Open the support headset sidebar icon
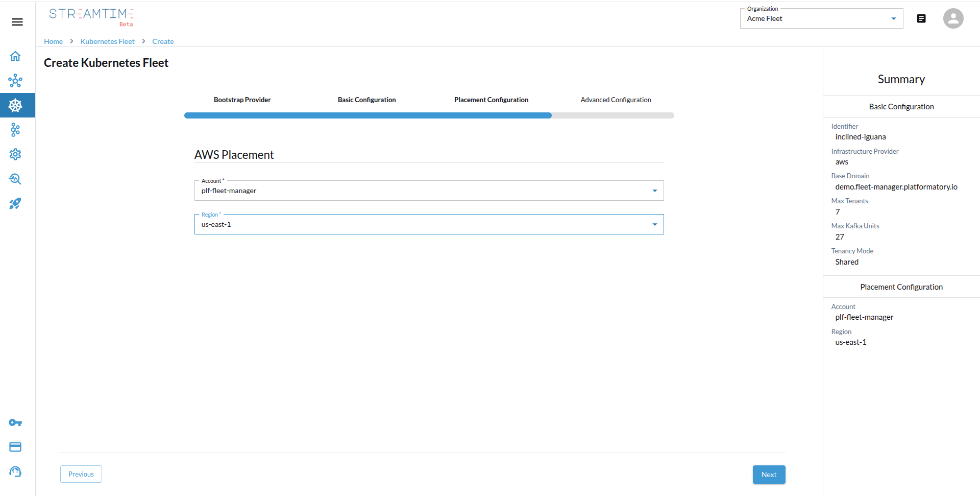Screen dimensions: 980x496 coord(15,471)
